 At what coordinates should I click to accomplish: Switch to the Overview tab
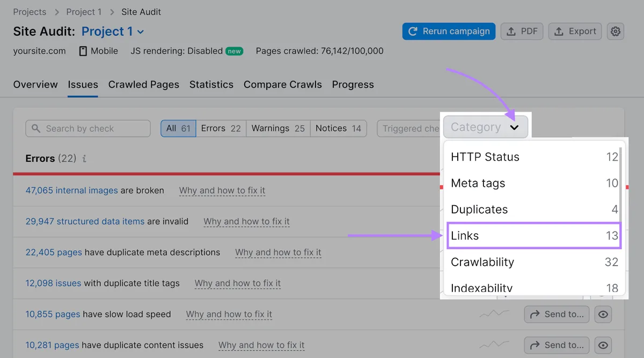[x=35, y=85]
